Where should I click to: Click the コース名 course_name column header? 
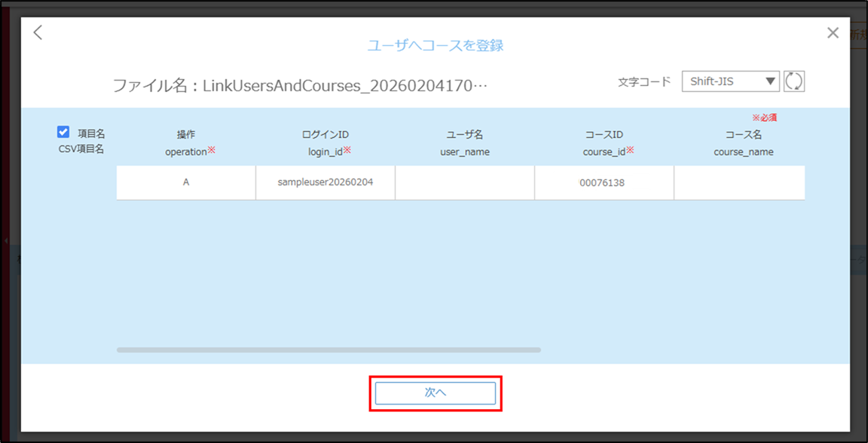pos(744,143)
